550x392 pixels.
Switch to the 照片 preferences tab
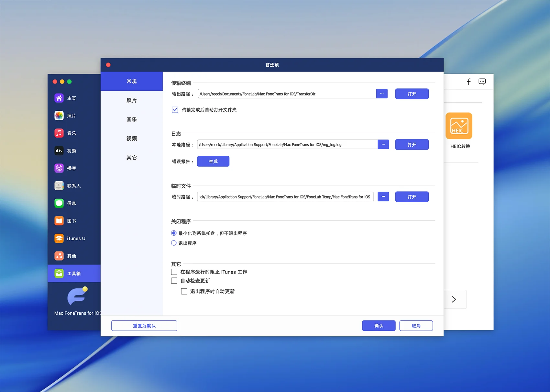tap(131, 100)
